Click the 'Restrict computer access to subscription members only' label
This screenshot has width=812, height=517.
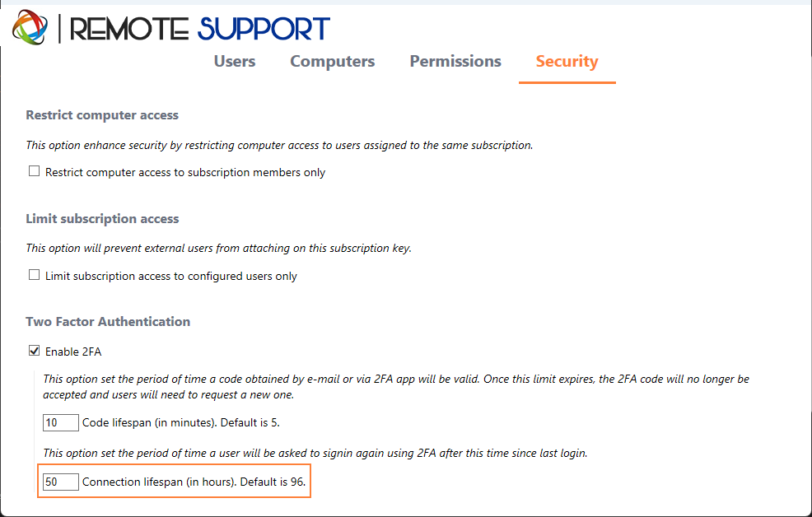coord(184,172)
